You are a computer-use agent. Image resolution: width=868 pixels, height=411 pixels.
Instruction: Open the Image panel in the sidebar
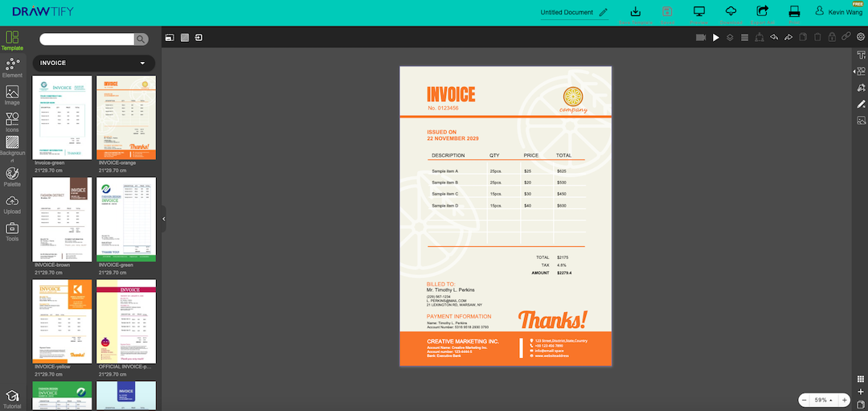12,95
